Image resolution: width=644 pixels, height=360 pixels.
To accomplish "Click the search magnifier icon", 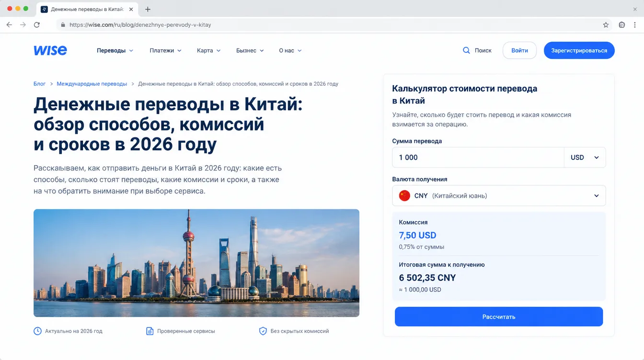I will coord(466,50).
